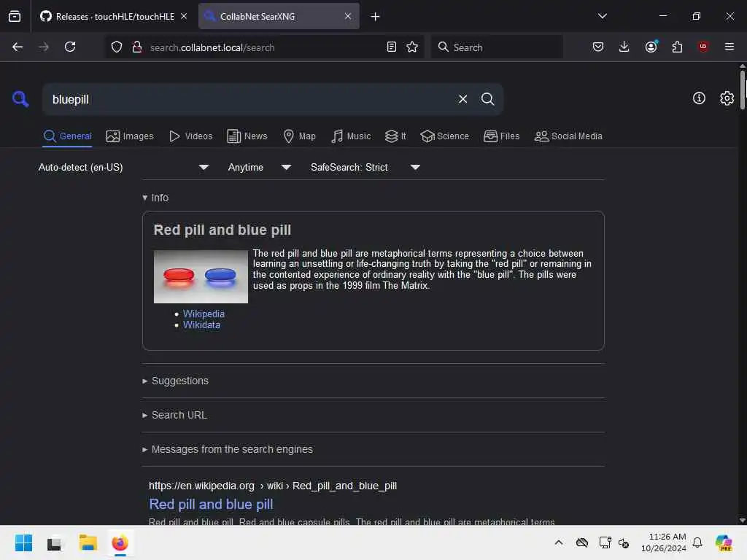Viewport: 747px width, 560px height.
Task: Select the General search category
Action: (x=67, y=136)
